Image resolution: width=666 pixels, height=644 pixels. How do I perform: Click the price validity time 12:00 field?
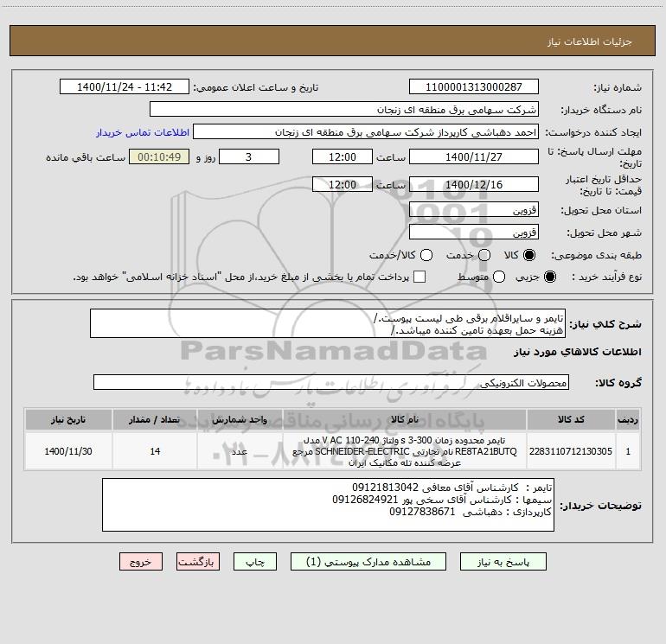click(343, 184)
